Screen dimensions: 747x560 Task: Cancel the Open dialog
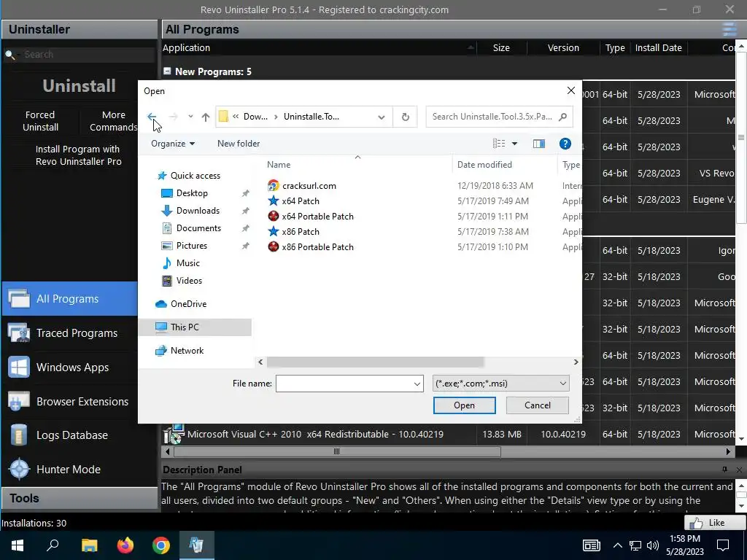click(x=538, y=405)
